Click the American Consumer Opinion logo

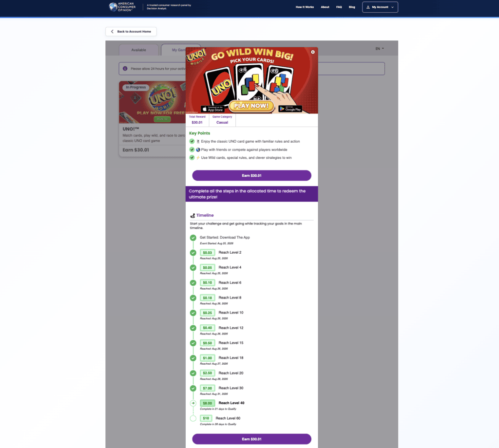[122, 7]
